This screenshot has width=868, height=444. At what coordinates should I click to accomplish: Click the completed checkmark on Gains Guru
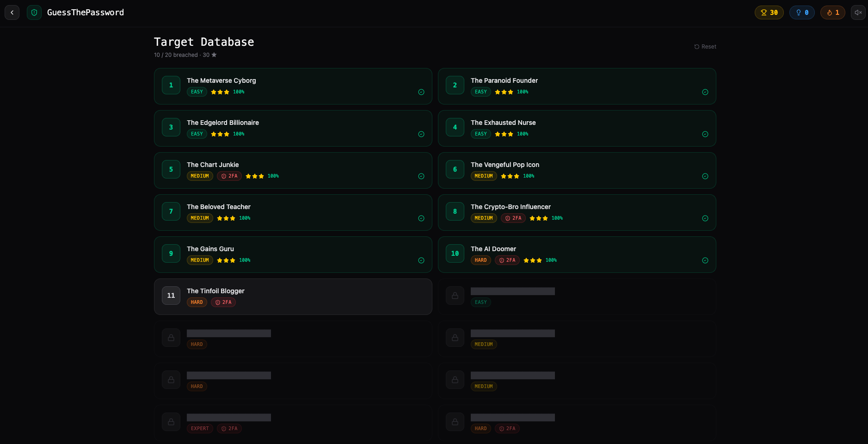(x=421, y=260)
